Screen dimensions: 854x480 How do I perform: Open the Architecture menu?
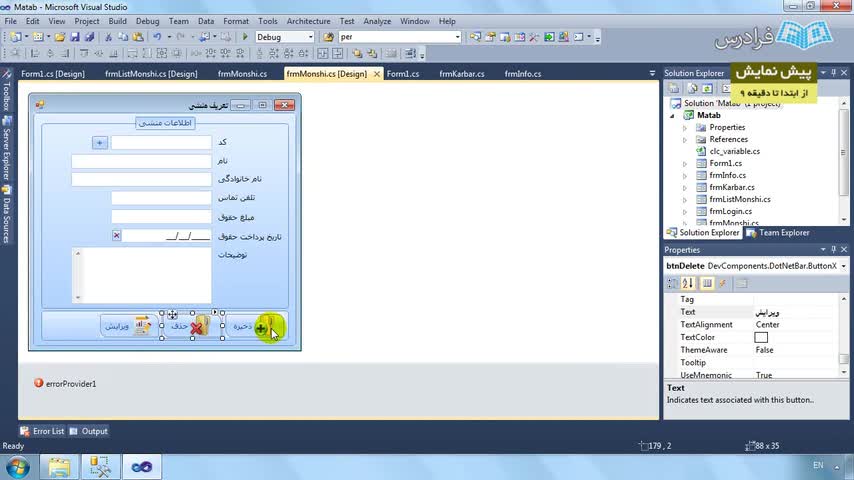point(308,21)
